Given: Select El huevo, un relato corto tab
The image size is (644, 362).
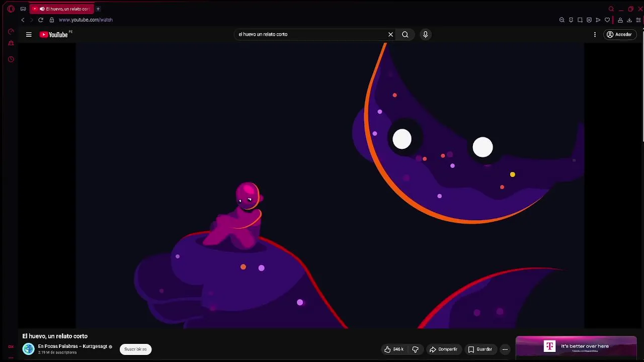Looking at the screenshot, I should (x=62, y=9).
